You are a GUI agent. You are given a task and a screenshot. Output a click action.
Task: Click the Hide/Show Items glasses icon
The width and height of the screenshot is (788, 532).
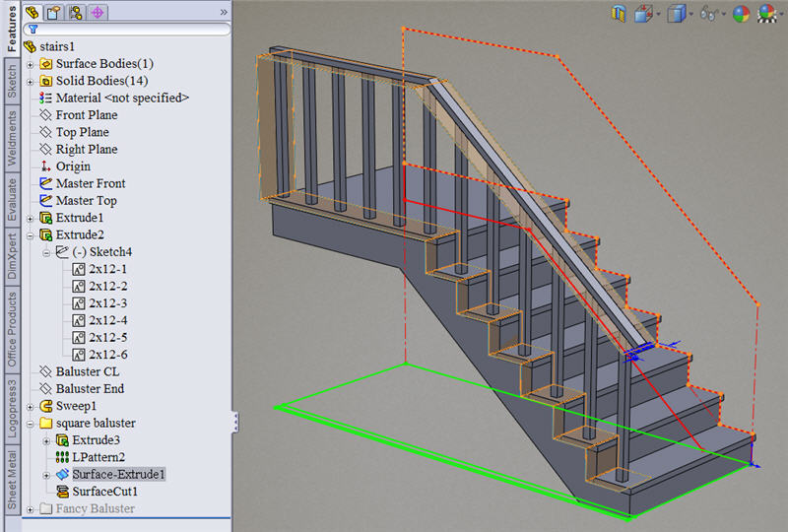tap(707, 14)
